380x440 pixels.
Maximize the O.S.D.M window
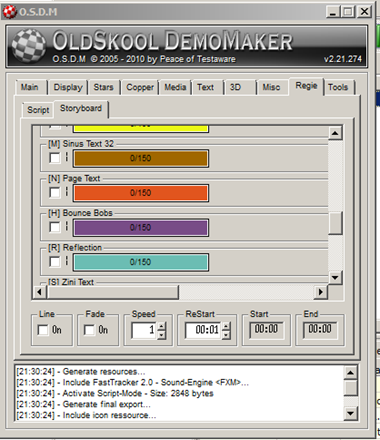348,12
